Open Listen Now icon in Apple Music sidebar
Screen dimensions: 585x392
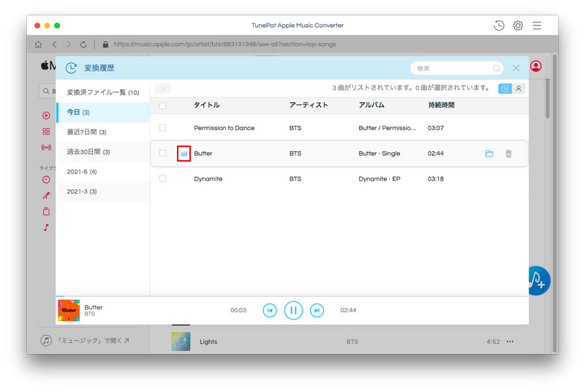coord(46,116)
